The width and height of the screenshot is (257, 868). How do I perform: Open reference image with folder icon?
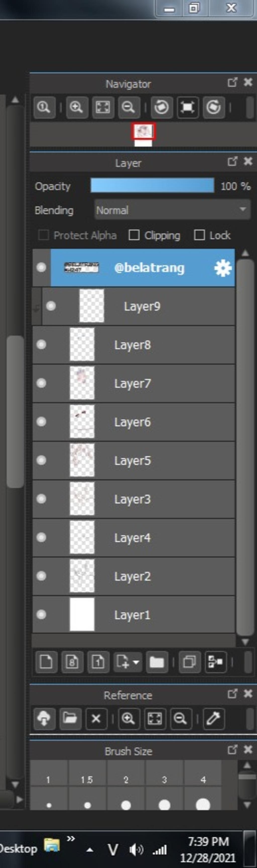pos(70,719)
